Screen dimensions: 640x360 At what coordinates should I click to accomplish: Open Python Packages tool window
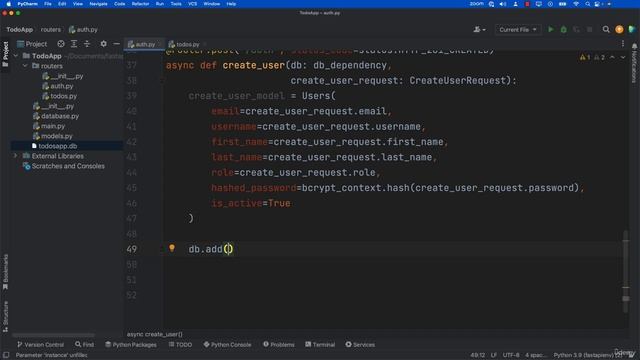131,344
